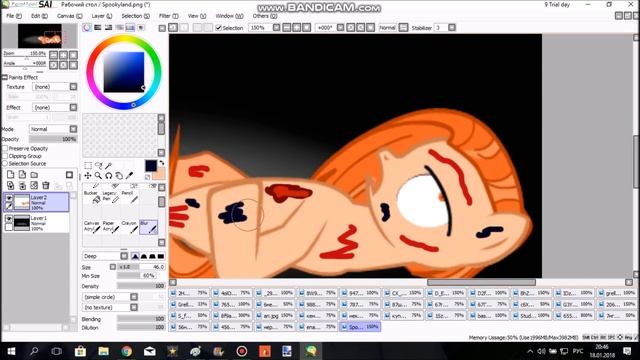640x360 pixels.
Task: Collapse the Paints Effect section
Action: pyautogui.click(x=5, y=77)
